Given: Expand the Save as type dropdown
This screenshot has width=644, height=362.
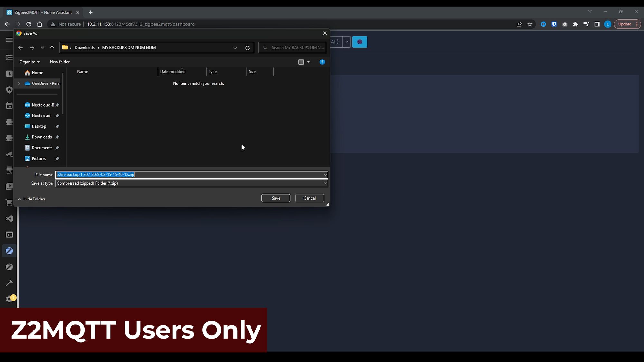Looking at the screenshot, I should pos(325,183).
